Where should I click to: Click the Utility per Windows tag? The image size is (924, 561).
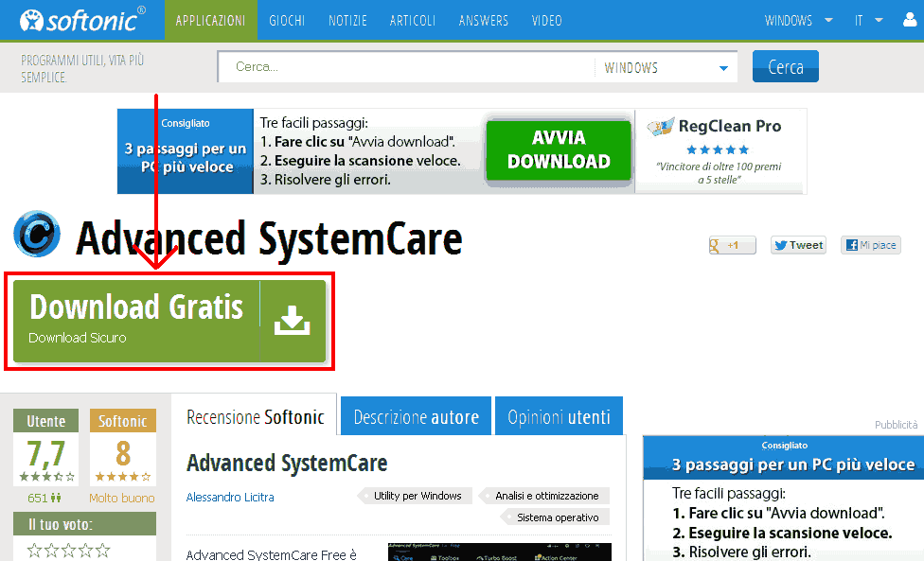pyautogui.click(x=415, y=496)
